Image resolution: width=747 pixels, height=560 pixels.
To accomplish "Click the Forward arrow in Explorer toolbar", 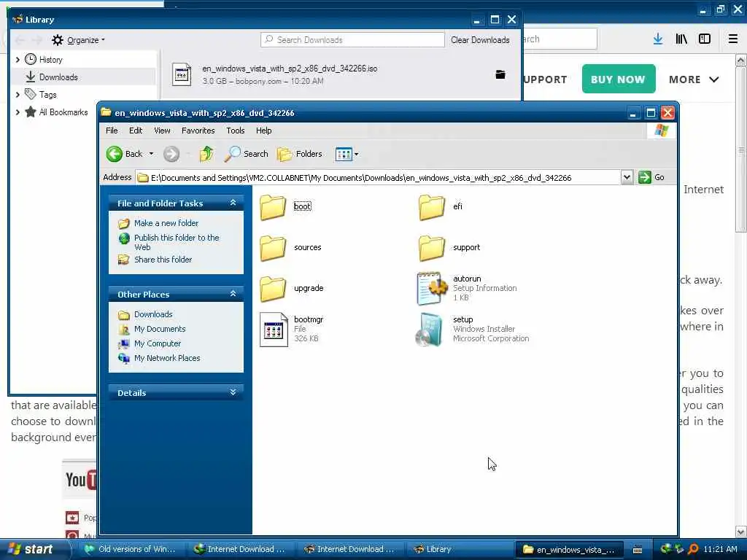I will [x=171, y=154].
